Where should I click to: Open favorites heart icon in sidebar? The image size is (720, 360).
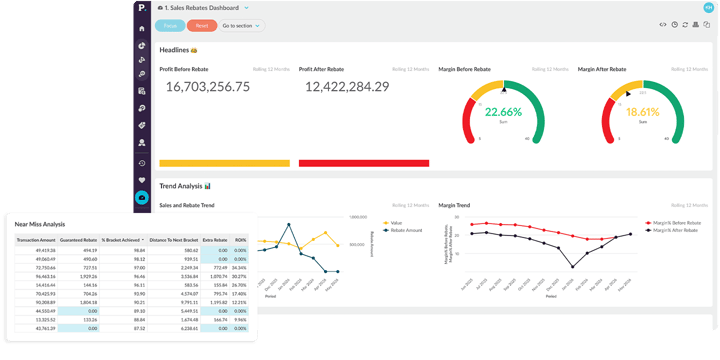[x=142, y=180]
